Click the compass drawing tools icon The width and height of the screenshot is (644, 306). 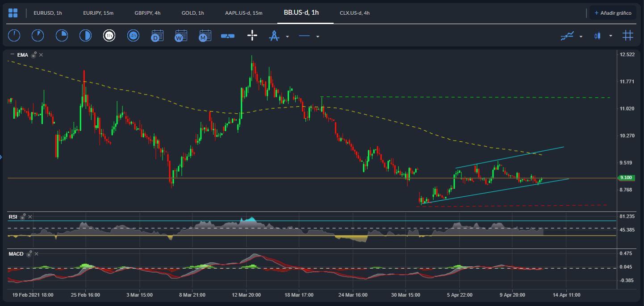[x=274, y=36]
